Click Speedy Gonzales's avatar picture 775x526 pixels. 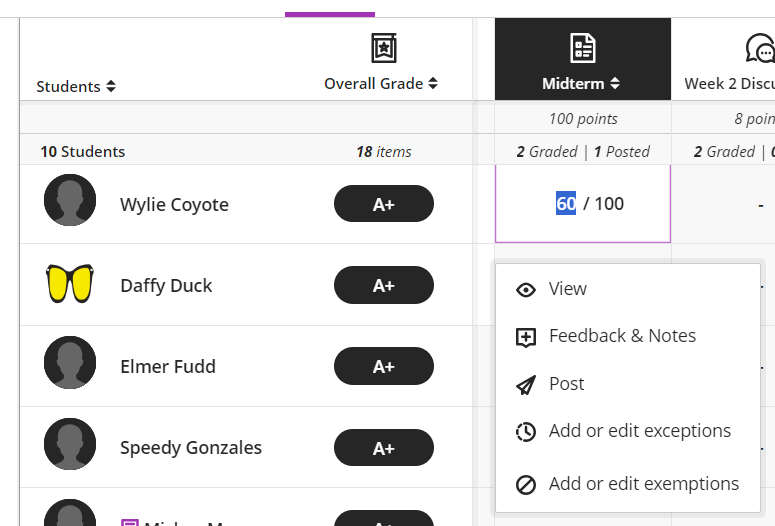tap(70, 445)
